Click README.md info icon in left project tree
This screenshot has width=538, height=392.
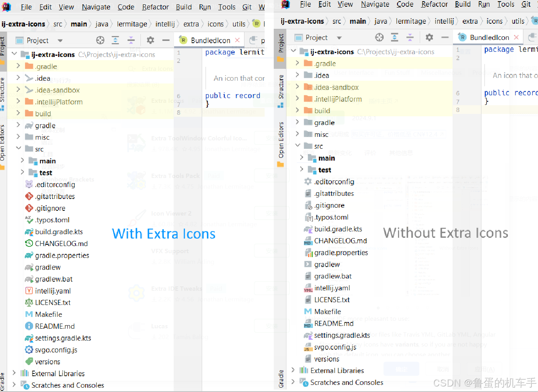coord(29,326)
